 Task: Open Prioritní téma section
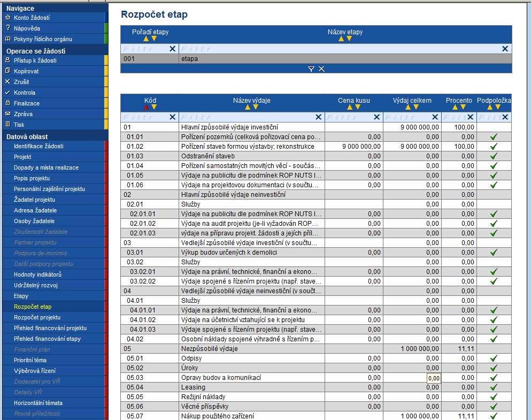click(x=30, y=360)
